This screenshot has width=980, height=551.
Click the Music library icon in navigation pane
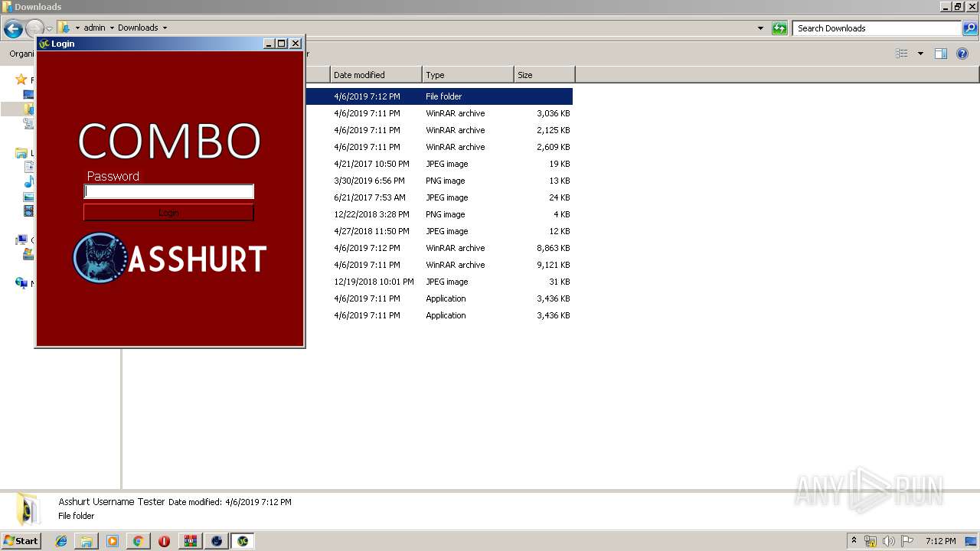click(x=29, y=181)
